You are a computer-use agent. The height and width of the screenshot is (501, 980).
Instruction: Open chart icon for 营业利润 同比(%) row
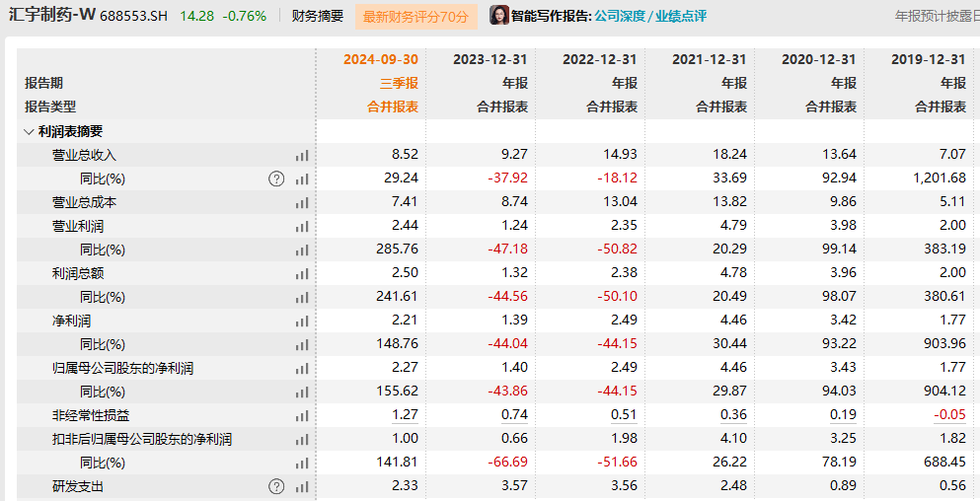(302, 250)
